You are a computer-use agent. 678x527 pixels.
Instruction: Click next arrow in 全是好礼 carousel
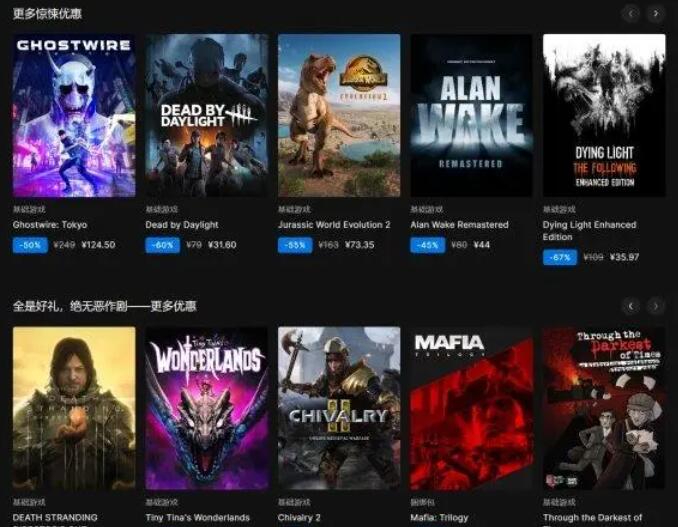point(656,306)
